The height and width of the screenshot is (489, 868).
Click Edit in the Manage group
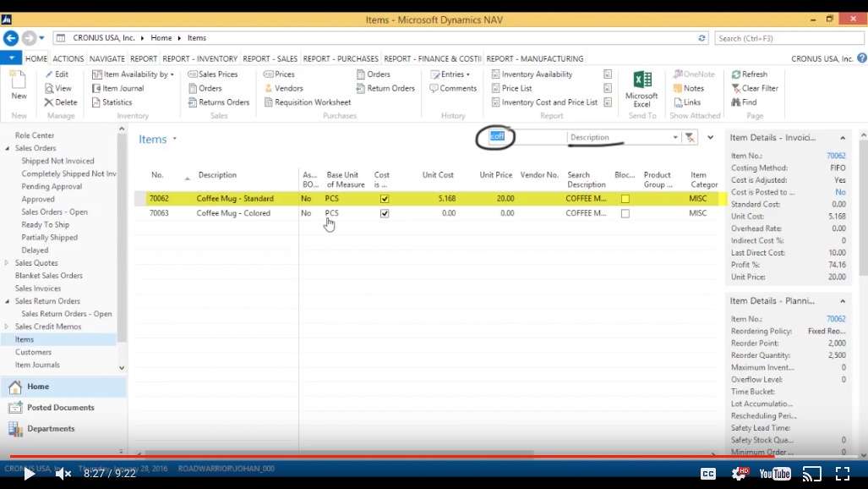57,74
